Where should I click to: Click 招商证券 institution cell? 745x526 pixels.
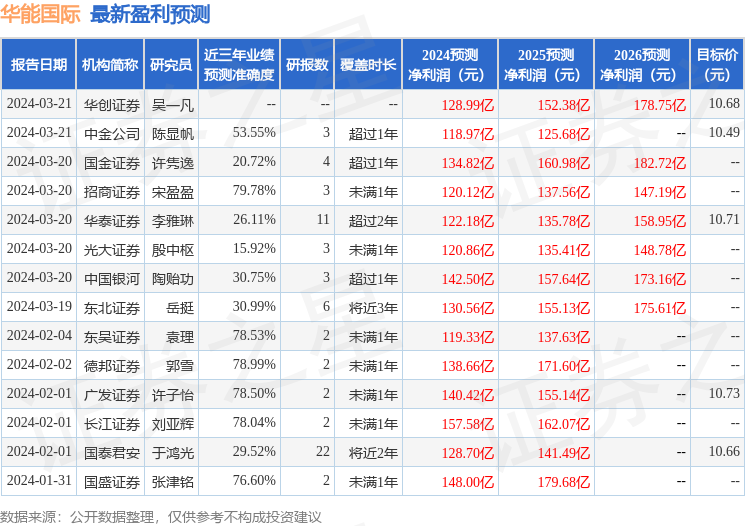pos(112,192)
